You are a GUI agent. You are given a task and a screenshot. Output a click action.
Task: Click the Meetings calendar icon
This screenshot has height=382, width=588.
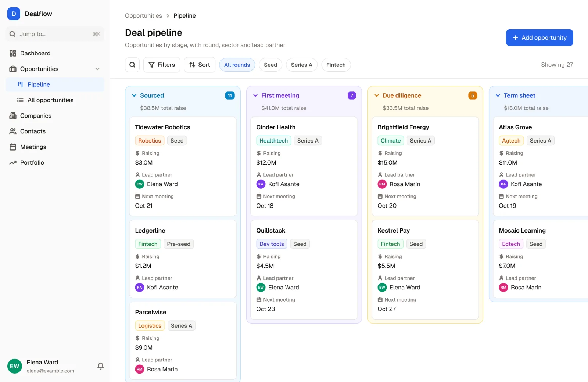(x=13, y=147)
